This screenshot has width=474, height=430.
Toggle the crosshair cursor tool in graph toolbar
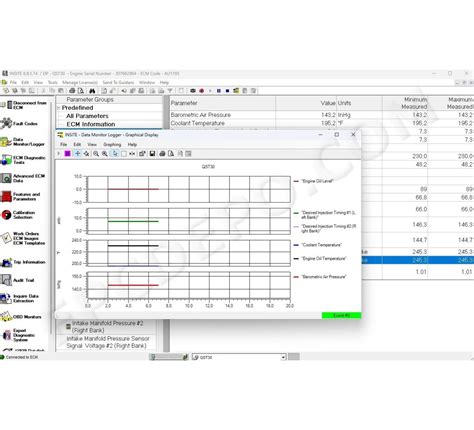point(77,154)
